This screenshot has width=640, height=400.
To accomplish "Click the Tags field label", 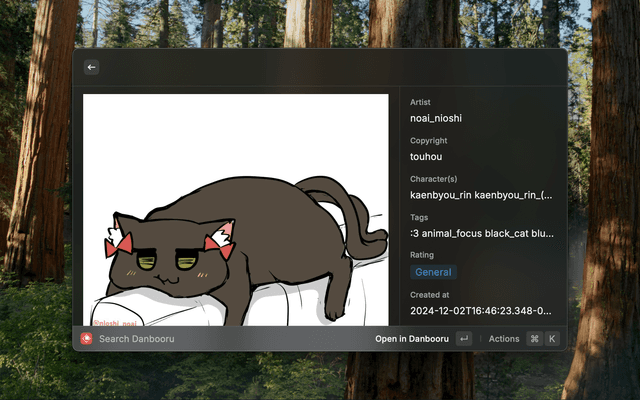I will [419, 217].
